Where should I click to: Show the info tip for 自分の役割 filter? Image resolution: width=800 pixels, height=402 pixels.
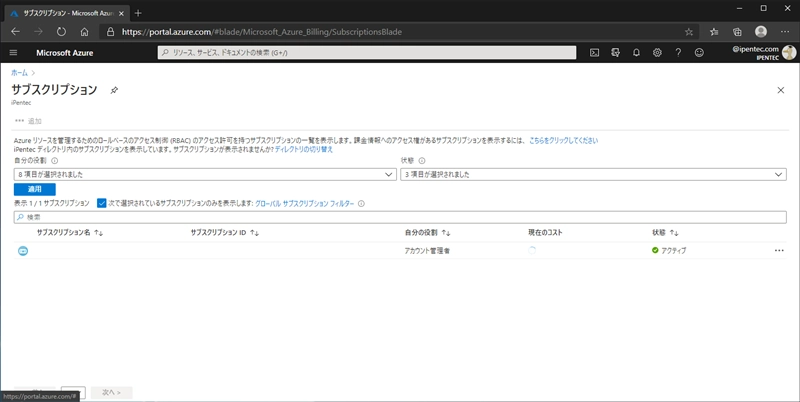(x=55, y=161)
